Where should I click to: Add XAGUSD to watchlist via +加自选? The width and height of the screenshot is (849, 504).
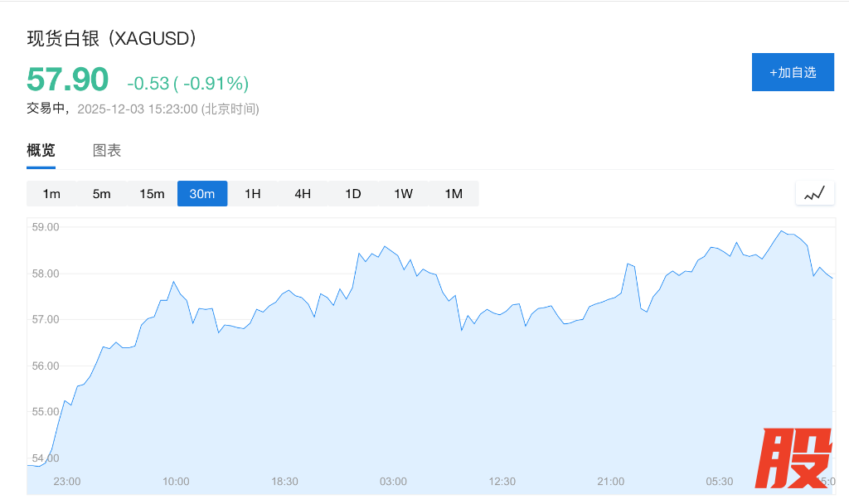792,72
